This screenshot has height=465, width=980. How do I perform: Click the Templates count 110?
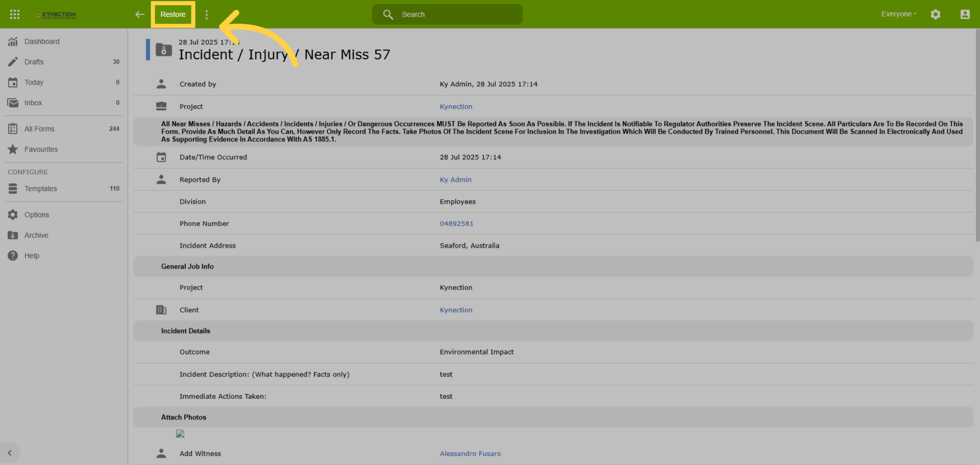[x=114, y=188]
